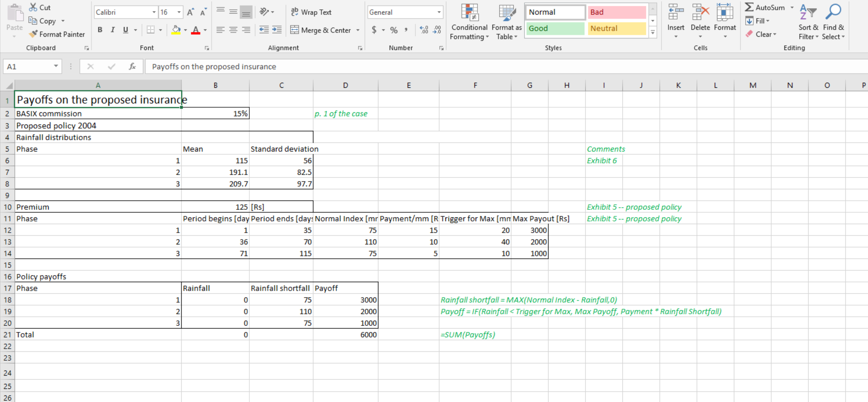
Task: Apply the Good cell style
Action: point(555,28)
